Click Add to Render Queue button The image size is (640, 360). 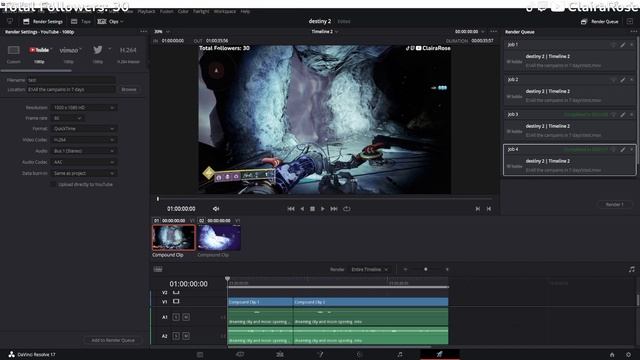click(x=113, y=340)
